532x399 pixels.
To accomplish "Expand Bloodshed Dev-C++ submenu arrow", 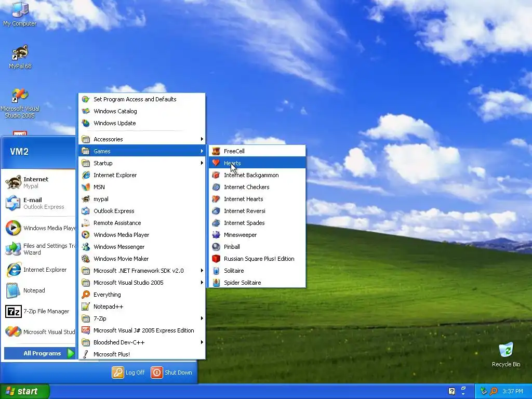I will 202,342.
